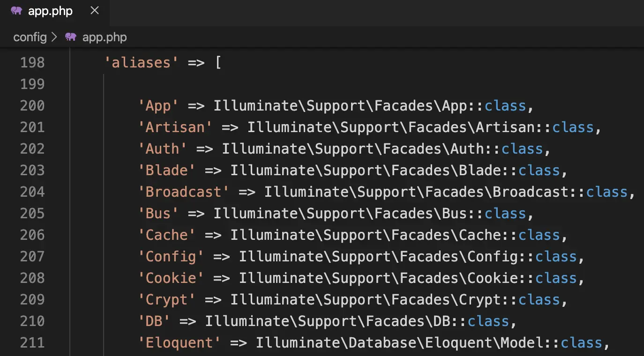Image resolution: width=644 pixels, height=356 pixels.
Task: Select line number 211 in the gutter
Action: [32, 343]
